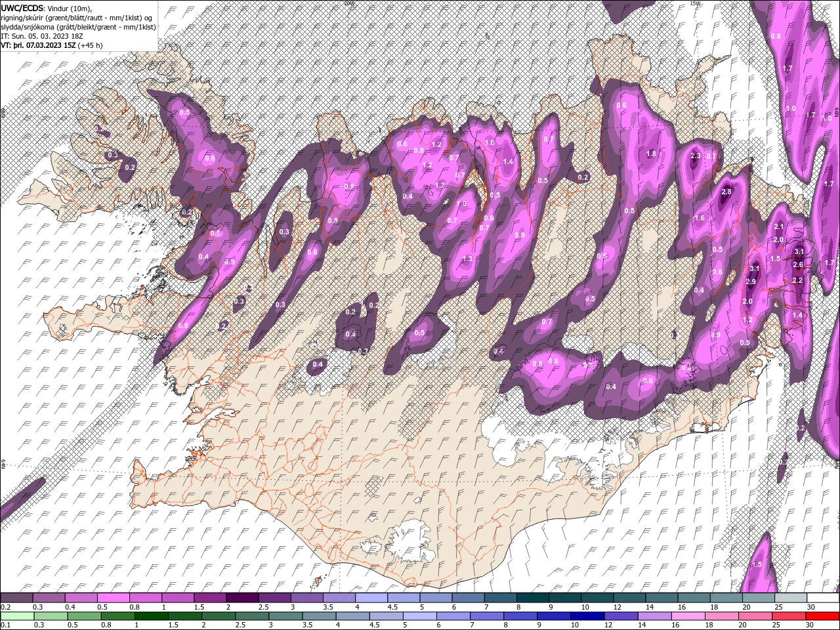This screenshot has height=630, width=840.
Task: Click the 1.6 precipitation value on the map
Action: point(700,219)
